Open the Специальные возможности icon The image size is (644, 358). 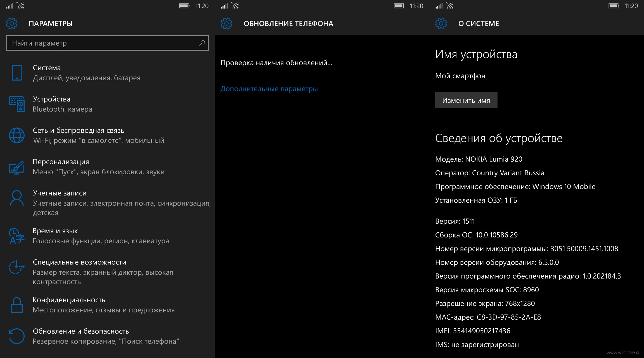[x=16, y=267]
